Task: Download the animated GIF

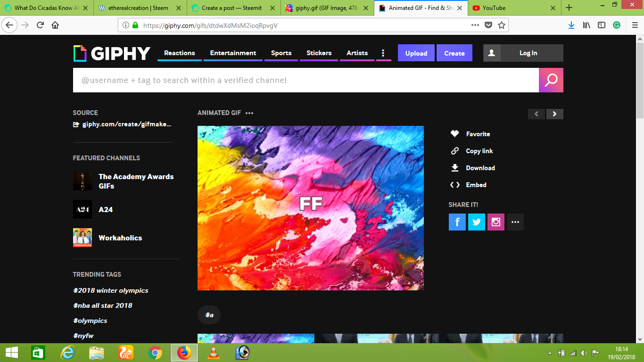Action: (480, 168)
